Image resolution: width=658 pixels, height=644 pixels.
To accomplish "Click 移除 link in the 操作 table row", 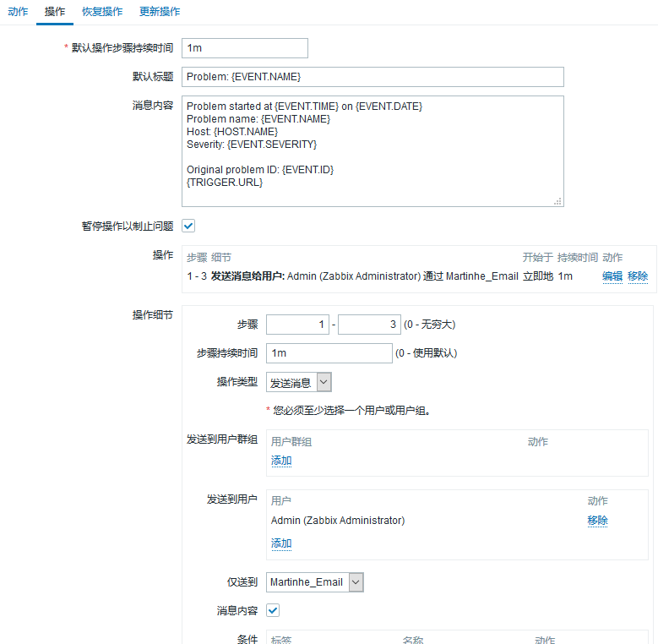I will point(638,276).
